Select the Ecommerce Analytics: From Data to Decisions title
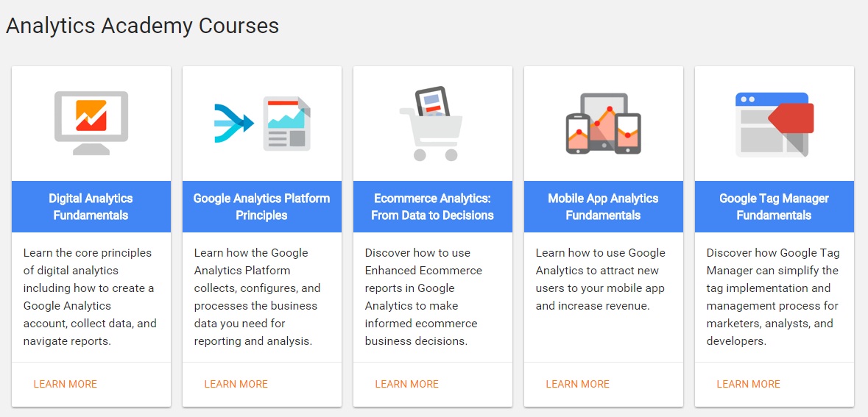Screen dimensions: 868x417 [x=432, y=206]
